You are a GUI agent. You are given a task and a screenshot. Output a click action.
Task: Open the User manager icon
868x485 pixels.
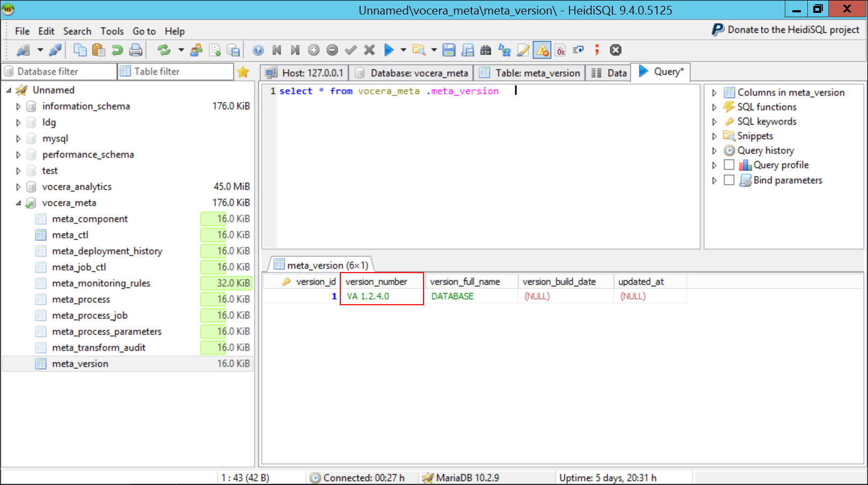196,49
